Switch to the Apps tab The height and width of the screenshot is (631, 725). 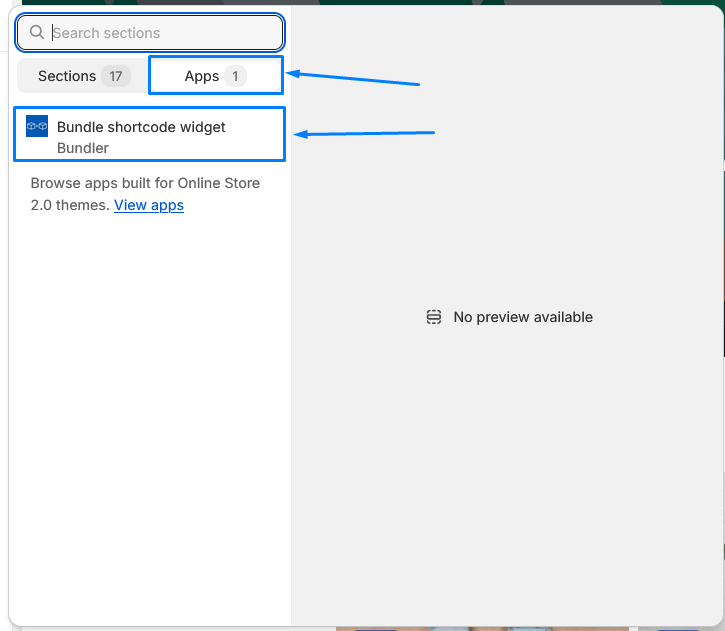pyautogui.click(x=216, y=76)
